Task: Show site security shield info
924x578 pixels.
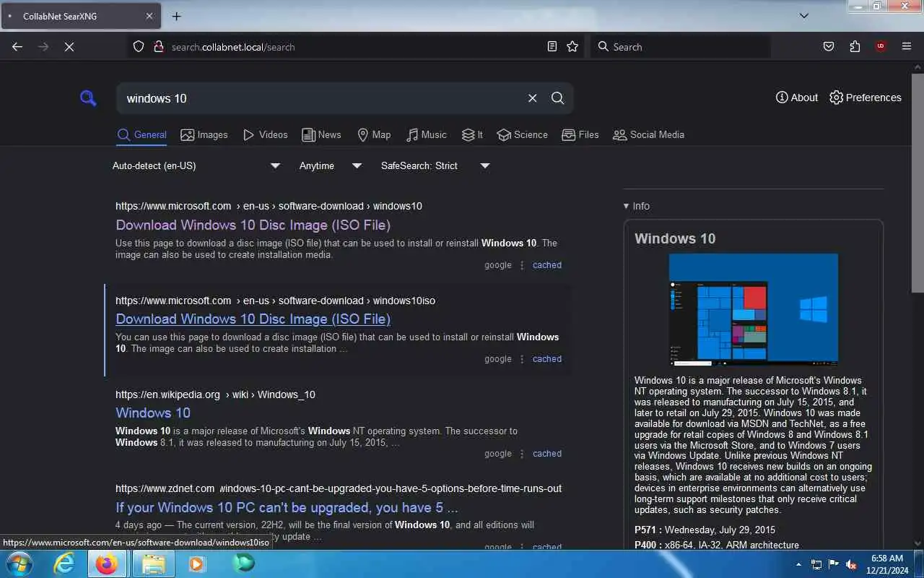Action: (x=139, y=47)
